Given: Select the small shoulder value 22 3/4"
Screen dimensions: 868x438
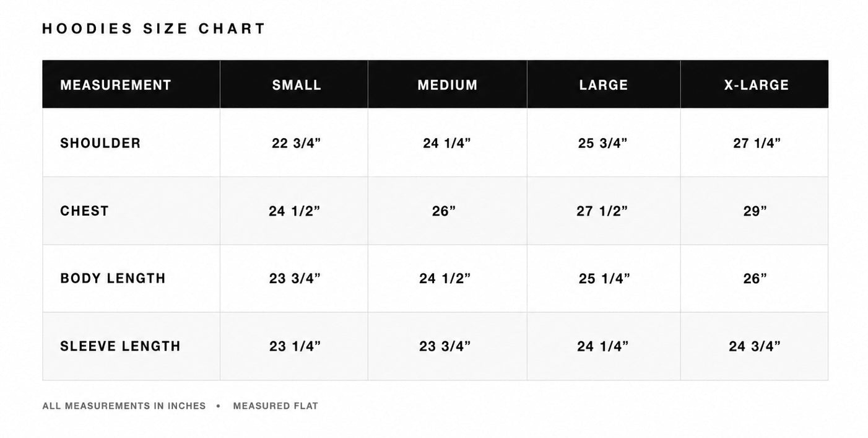Looking at the screenshot, I should pos(297,143).
